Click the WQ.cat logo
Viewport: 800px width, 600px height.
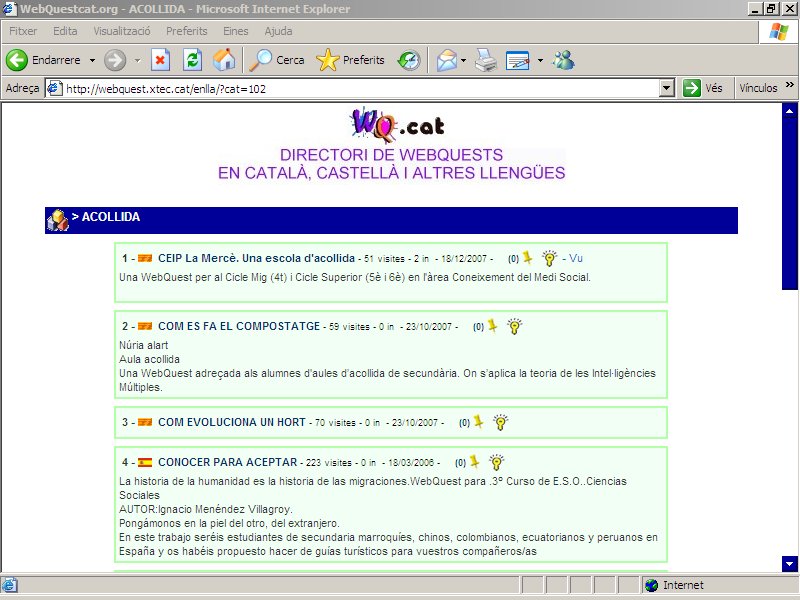(x=397, y=124)
